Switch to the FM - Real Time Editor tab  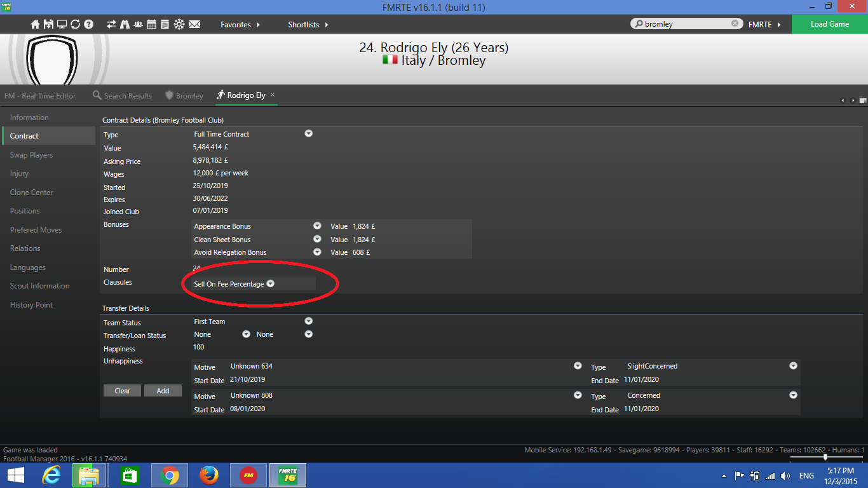click(39, 95)
